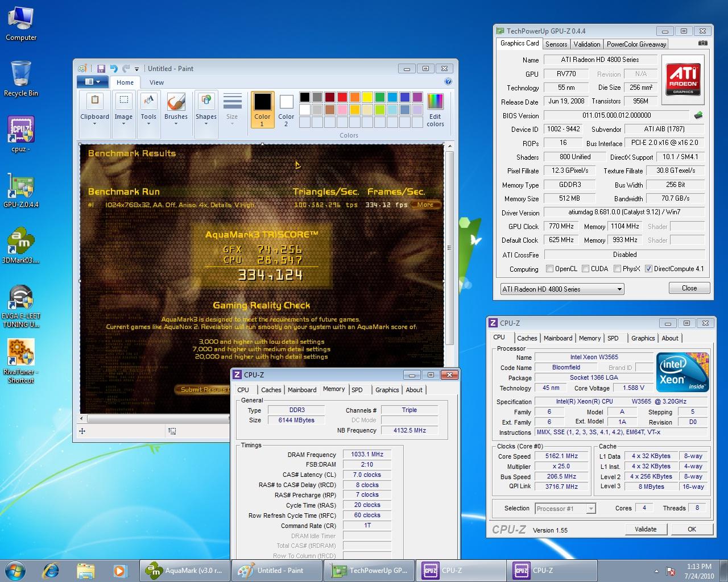Expand the Shapes dropdown arrow
The height and width of the screenshot is (582, 728).
(206, 124)
